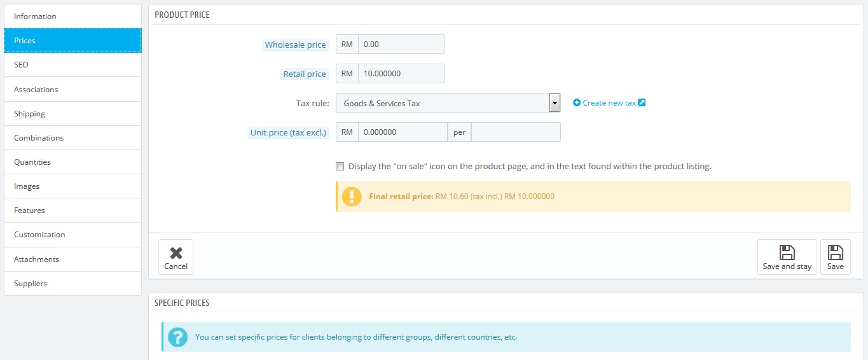Go to the Combinations tab

pos(72,138)
